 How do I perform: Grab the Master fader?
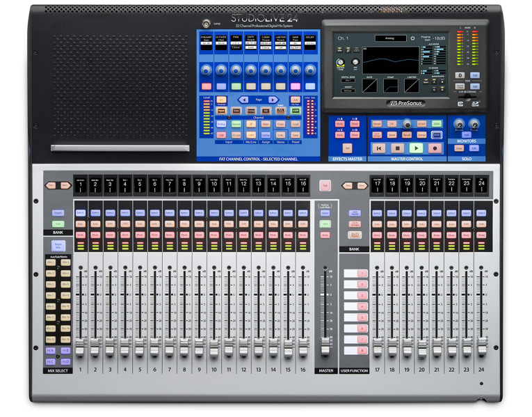tap(325, 347)
